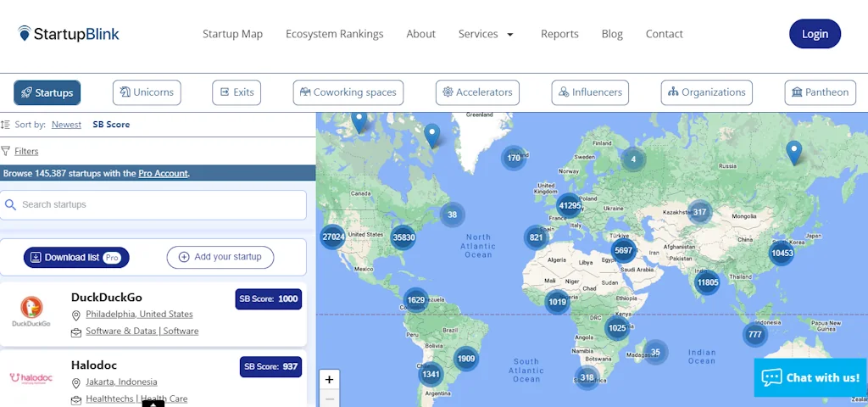Screen dimensions: 868x407
Task: Click the search magnifier icon
Action: pos(10,205)
